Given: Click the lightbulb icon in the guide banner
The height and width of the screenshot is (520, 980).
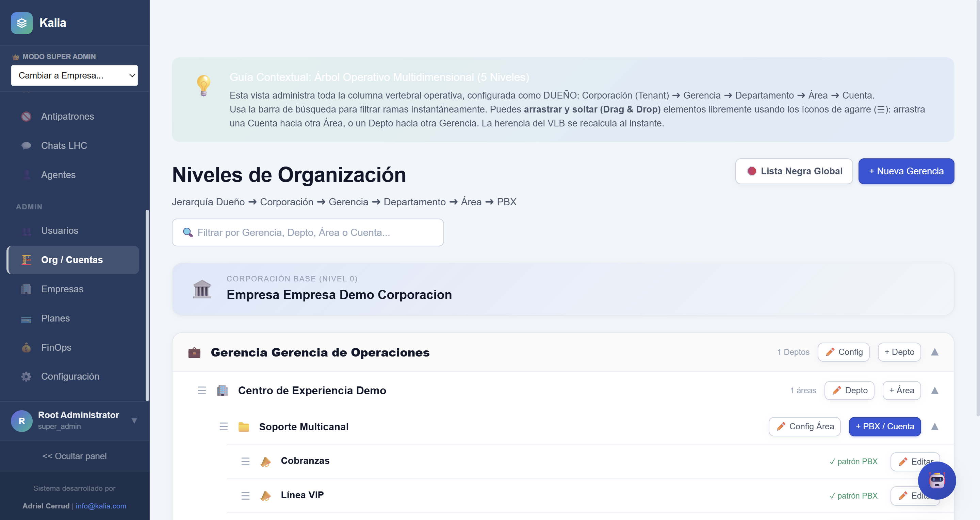Looking at the screenshot, I should point(203,85).
